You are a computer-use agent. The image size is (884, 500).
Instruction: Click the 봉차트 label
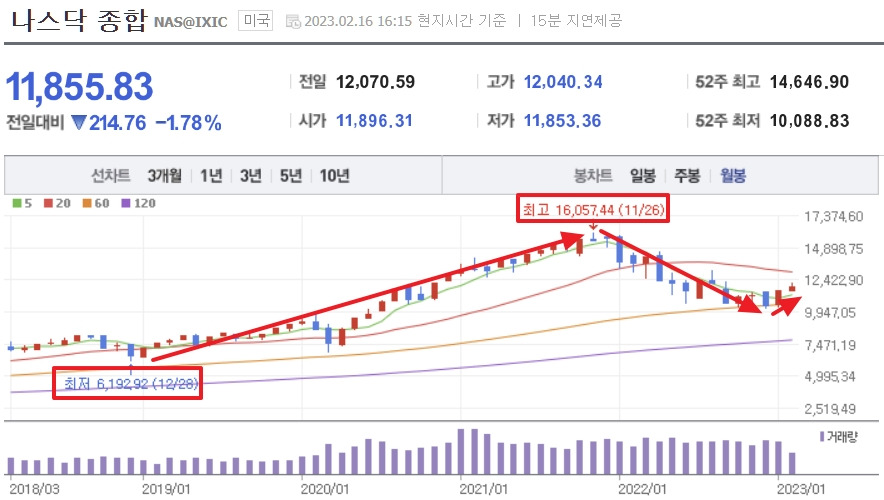pyautogui.click(x=593, y=176)
